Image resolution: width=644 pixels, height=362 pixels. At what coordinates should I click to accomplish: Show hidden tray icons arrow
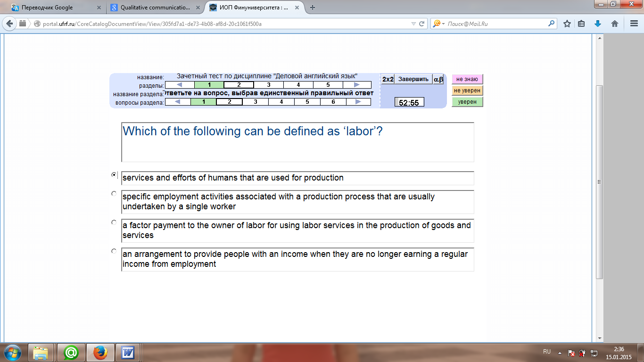(x=560, y=353)
